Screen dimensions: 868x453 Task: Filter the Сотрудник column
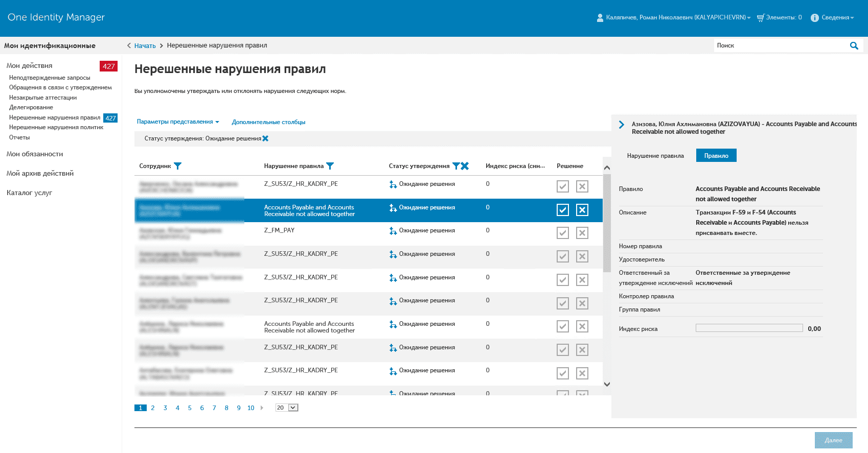click(177, 166)
